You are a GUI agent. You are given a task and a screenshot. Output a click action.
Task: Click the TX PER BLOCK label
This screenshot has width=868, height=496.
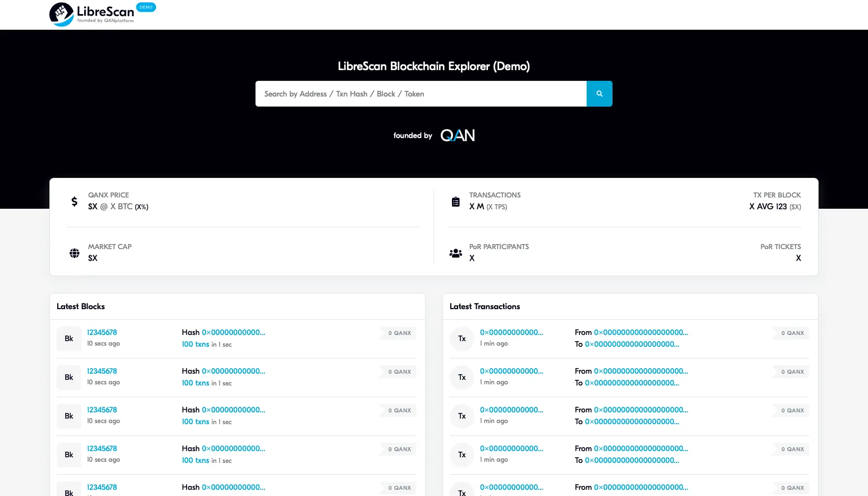777,195
